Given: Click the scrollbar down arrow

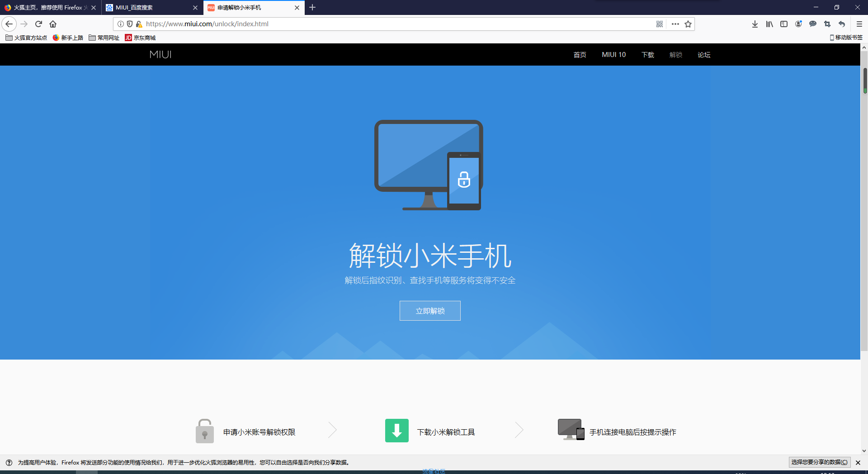Looking at the screenshot, I should 864,451.
